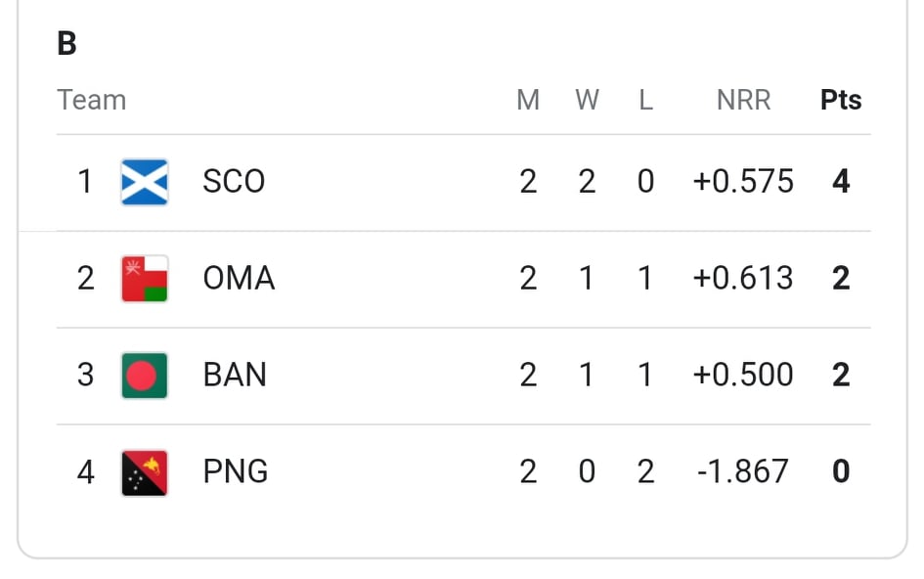
Task: Open the OMA team name
Action: click(239, 278)
